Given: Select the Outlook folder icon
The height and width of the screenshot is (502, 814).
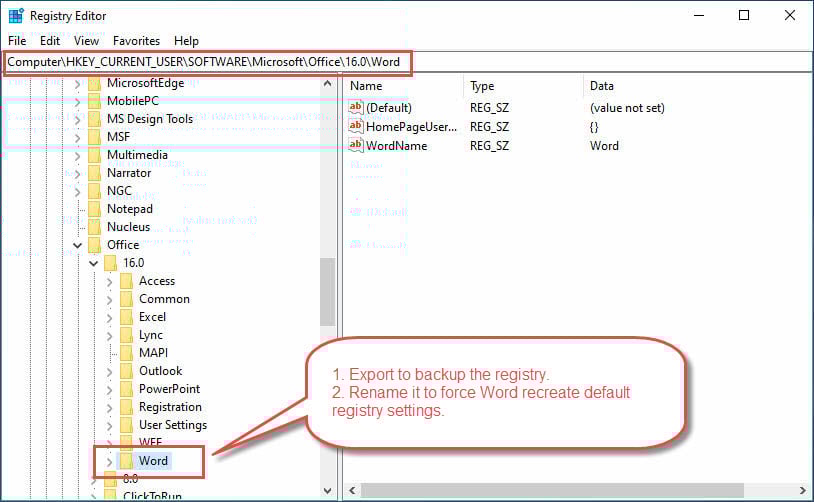Looking at the screenshot, I should click(x=127, y=371).
